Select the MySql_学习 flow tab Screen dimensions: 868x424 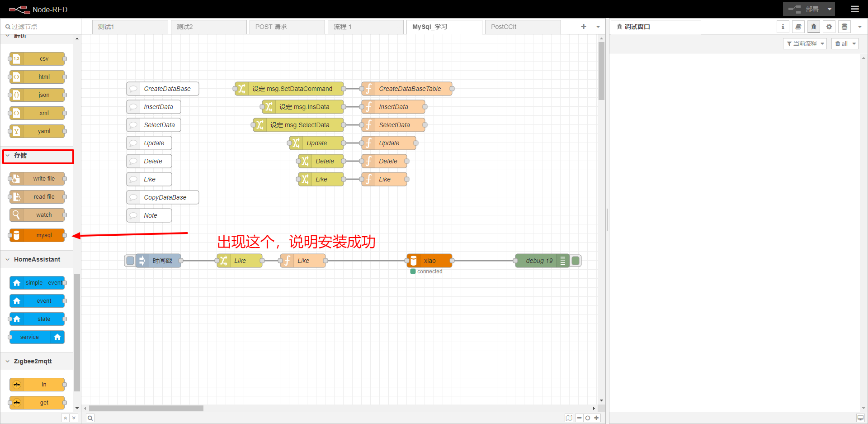coord(444,27)
